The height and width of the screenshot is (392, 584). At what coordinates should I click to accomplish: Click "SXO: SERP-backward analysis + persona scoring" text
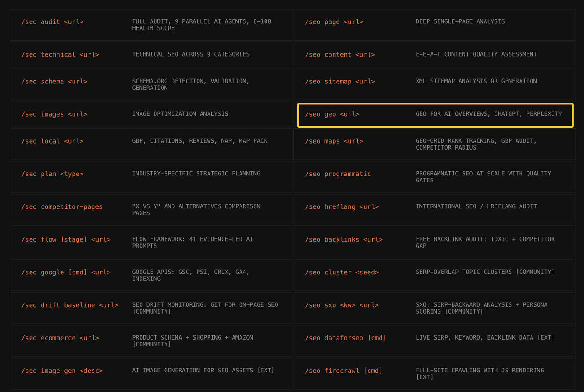482,308
